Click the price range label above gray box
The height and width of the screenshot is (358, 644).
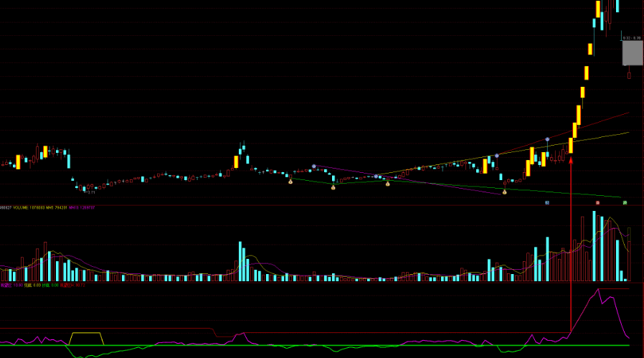click(x=632, y=38)
